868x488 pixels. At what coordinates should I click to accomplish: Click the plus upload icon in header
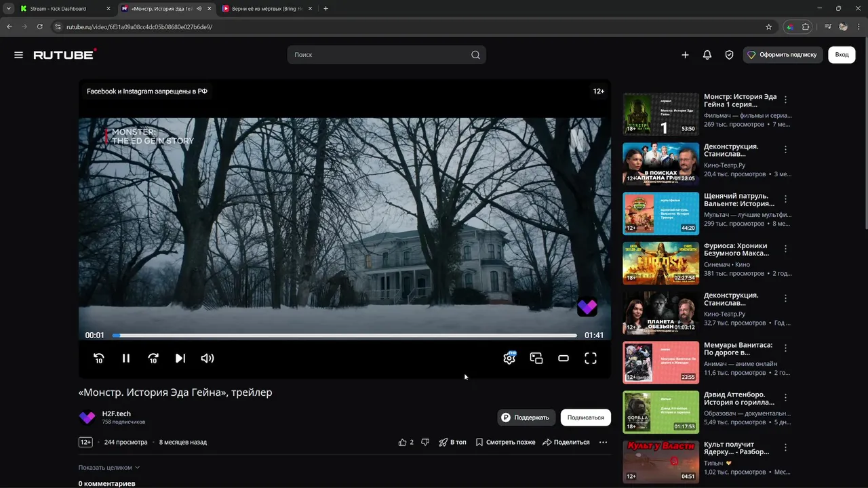pos(685,55)
